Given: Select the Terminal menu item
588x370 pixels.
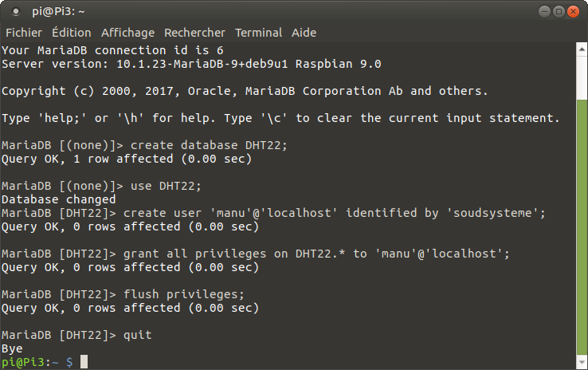Looking at the screenshot, I should point(258,33).
